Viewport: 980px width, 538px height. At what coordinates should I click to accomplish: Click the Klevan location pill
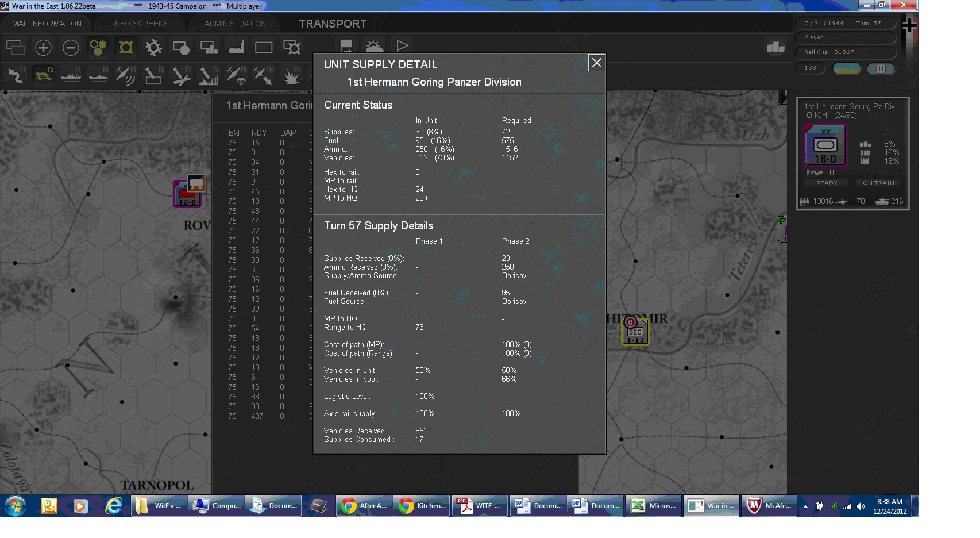[x=846, y=37]
